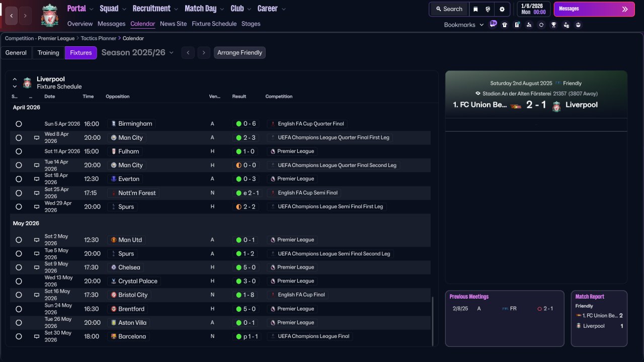Image resolution: width=644 pixels, height=362 pixels.
Task: Click the down chevron beside Fixture Schedule
Action: point(15,86)
